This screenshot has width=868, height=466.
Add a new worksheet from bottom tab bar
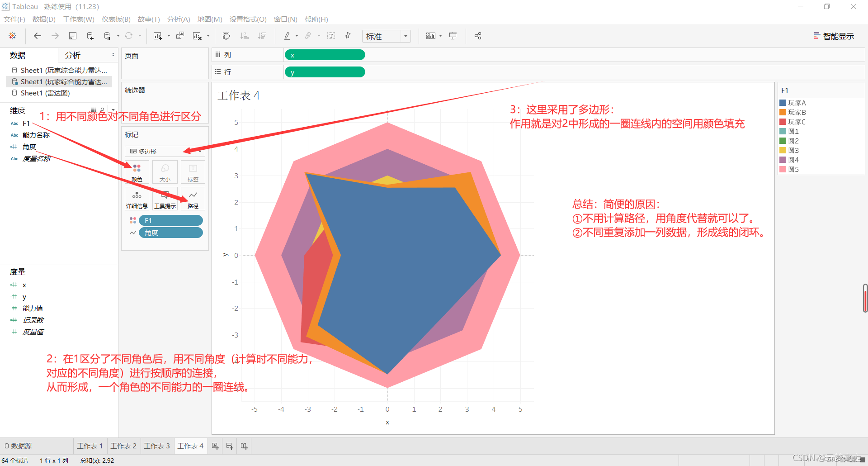click(215, 446)
